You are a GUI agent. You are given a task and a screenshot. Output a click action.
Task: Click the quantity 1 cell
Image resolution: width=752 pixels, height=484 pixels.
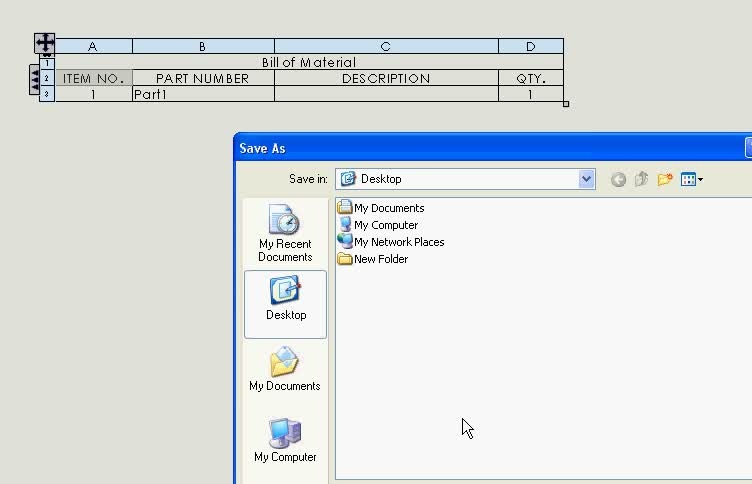coord(531,94)
